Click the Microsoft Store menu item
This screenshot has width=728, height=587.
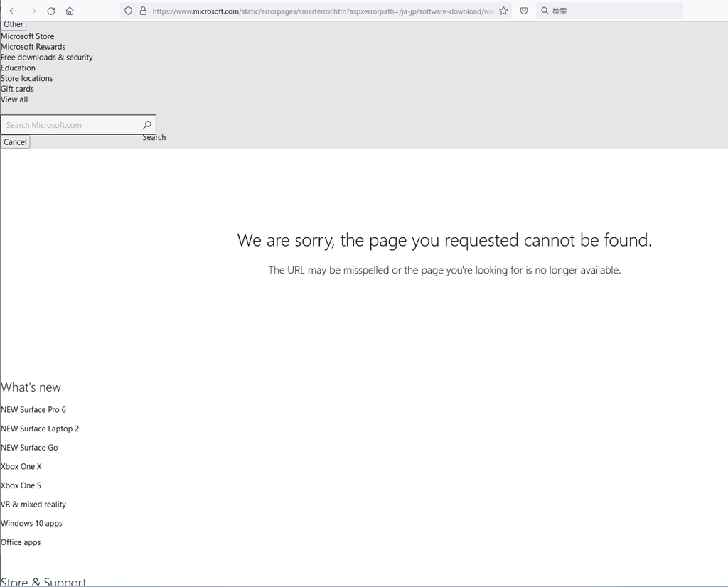click(x=27, y=36)
